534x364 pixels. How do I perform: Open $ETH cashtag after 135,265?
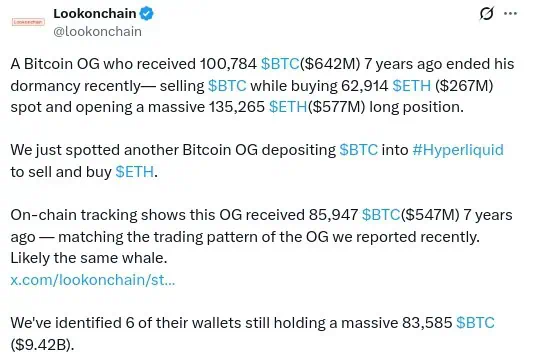288,107
